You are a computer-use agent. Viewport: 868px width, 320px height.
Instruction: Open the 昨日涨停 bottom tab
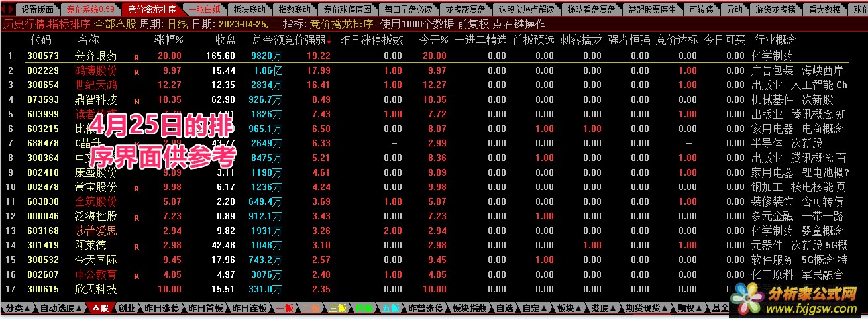pyautogui.click(x=161, y=309)
